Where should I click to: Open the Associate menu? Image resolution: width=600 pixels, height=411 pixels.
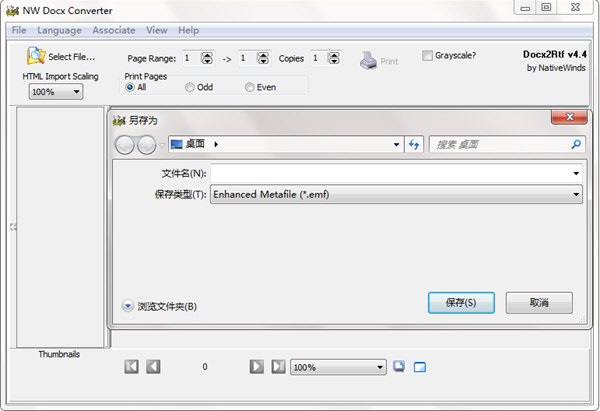pos(114,30)
